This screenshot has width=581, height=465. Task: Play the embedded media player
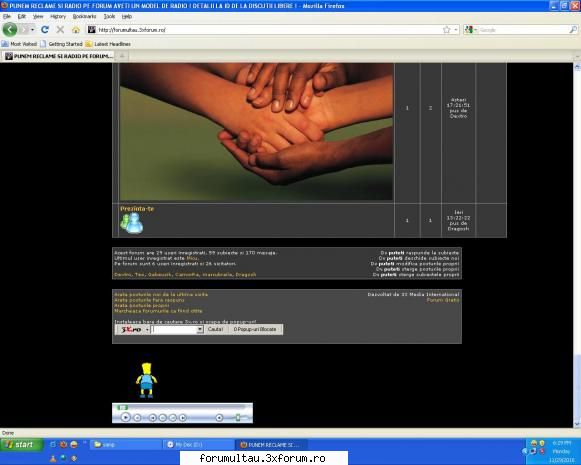coord(126,417)
